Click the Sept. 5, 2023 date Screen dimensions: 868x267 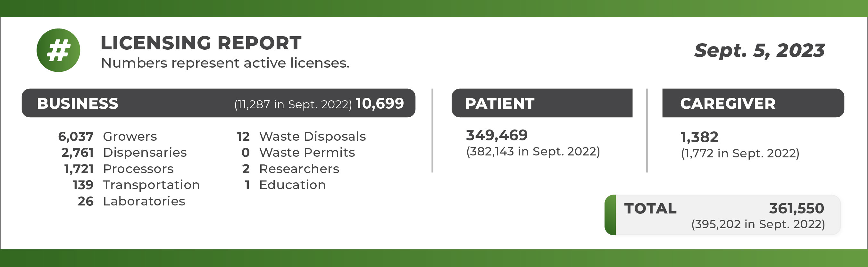pyautogui.click(x=759, y=51)
